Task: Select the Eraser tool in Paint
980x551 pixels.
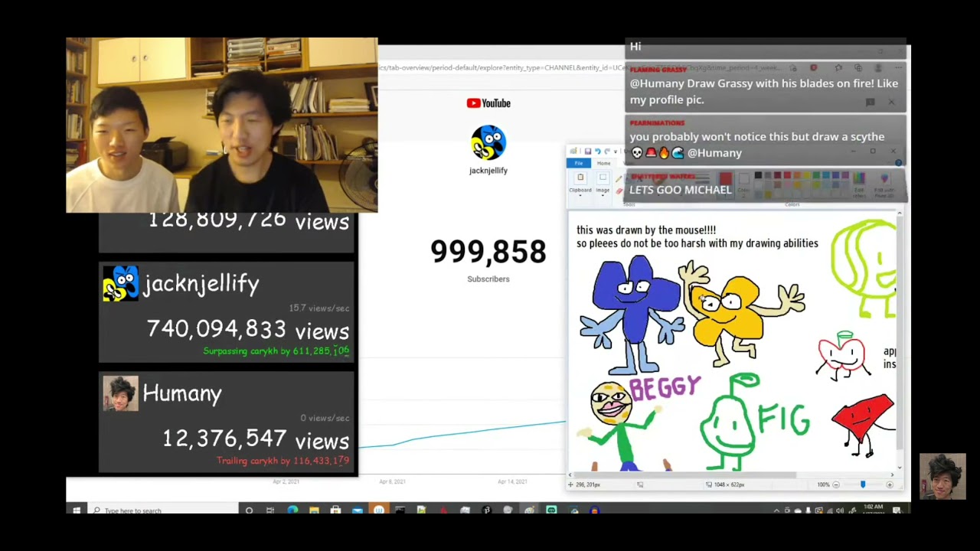Action: point(619,191)
